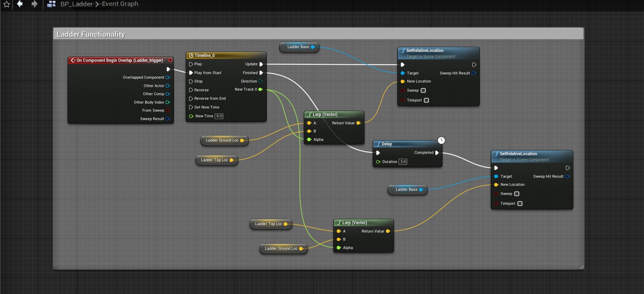Click the lower Lerp Alpha input pin
The height and width of the screenshot is (294, 644).
click(x=339, y=248)
